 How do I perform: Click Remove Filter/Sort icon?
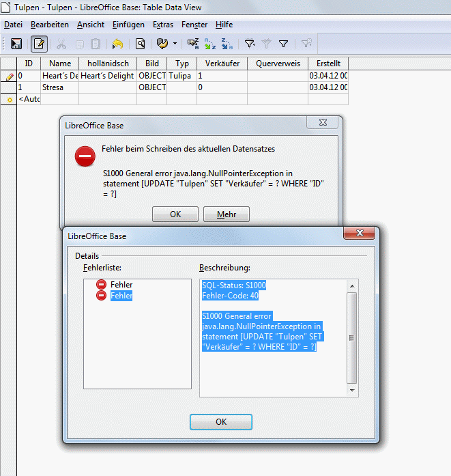(306, 44)
